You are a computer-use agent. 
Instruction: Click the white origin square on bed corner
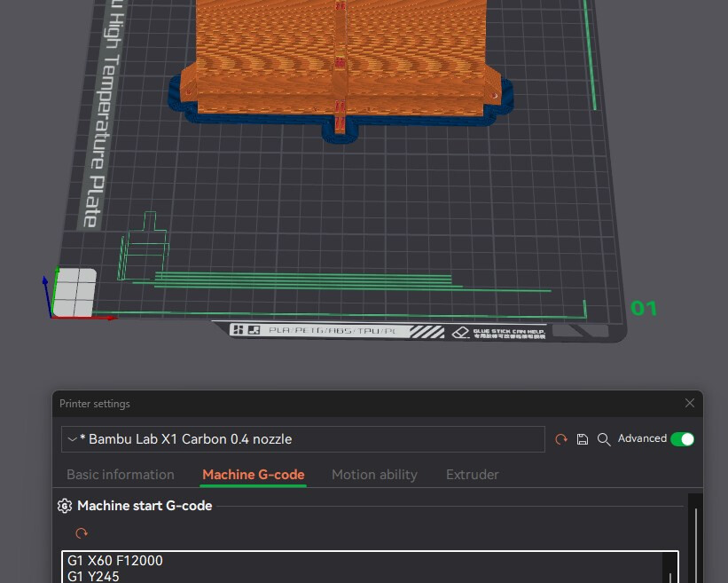[x=74, y=292]
